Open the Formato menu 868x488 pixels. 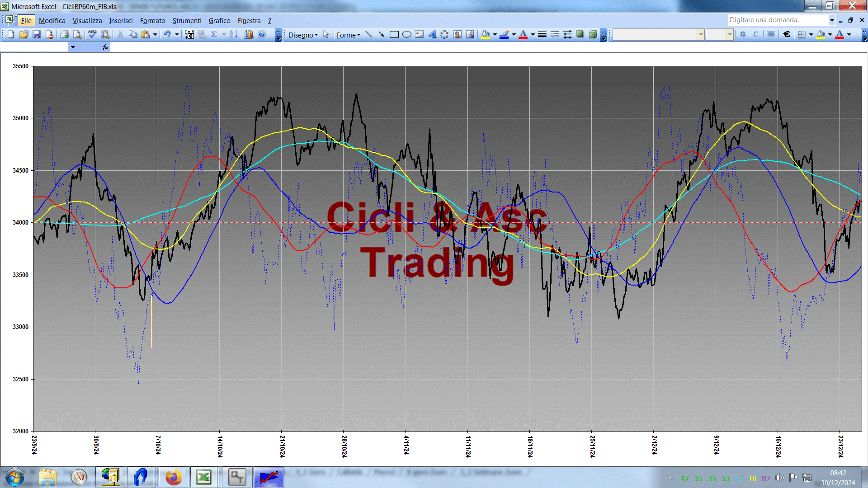153,21
